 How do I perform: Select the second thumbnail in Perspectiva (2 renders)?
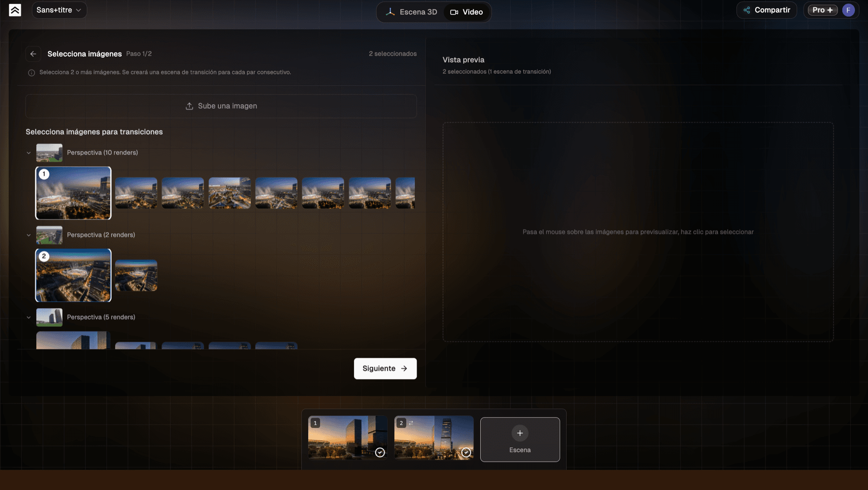coord(136,275)
